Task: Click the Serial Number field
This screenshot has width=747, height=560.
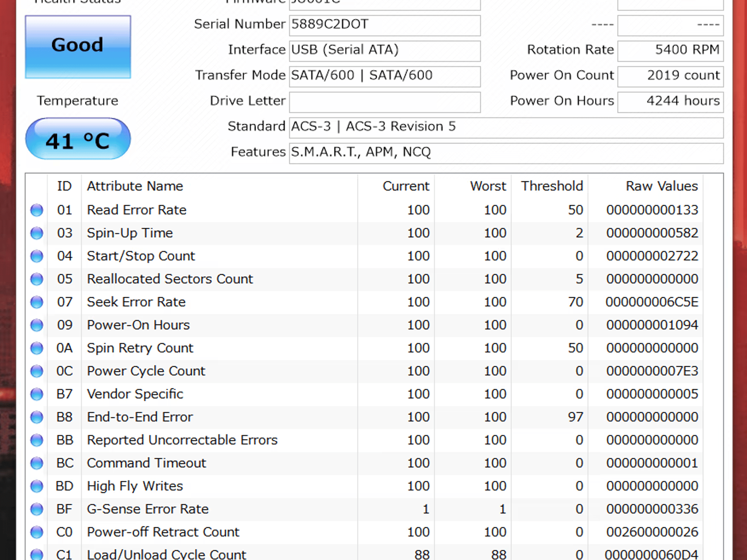Action: click(384, 25)
